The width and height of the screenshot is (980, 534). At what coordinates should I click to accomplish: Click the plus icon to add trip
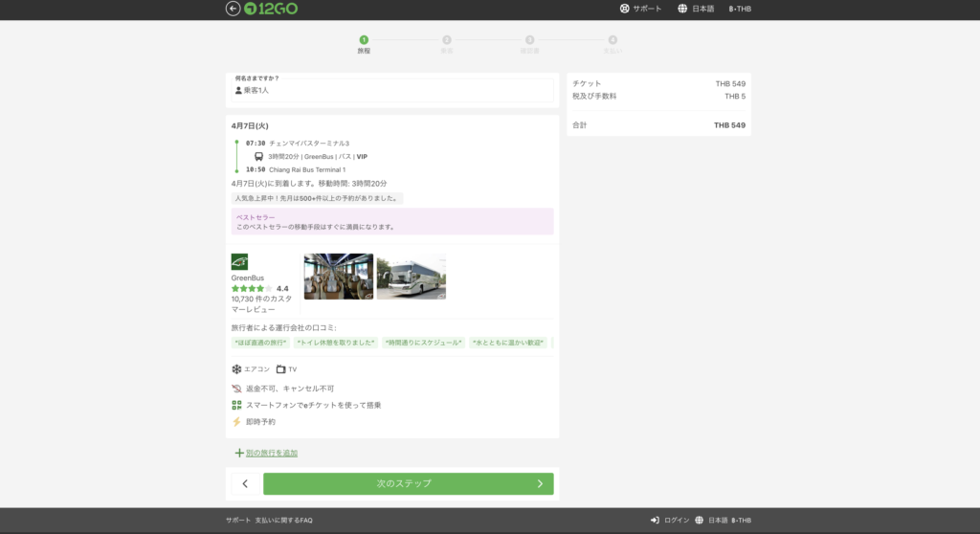point(238,453)
